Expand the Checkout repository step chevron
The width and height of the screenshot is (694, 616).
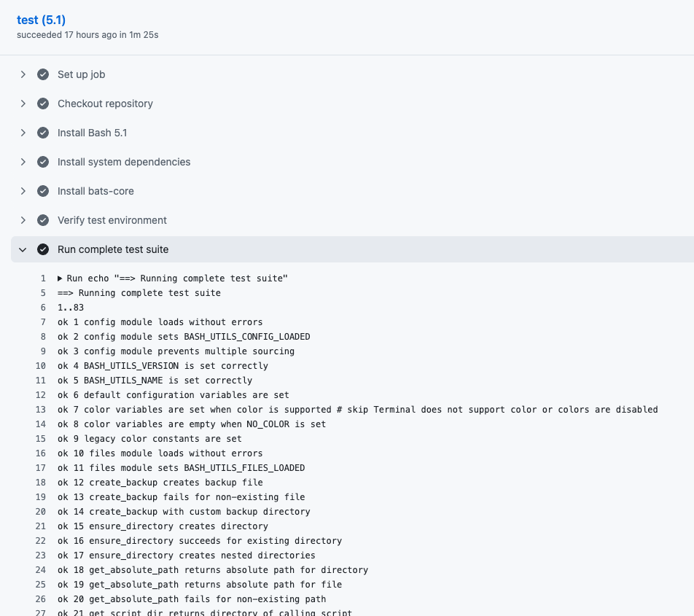[23, 104]
